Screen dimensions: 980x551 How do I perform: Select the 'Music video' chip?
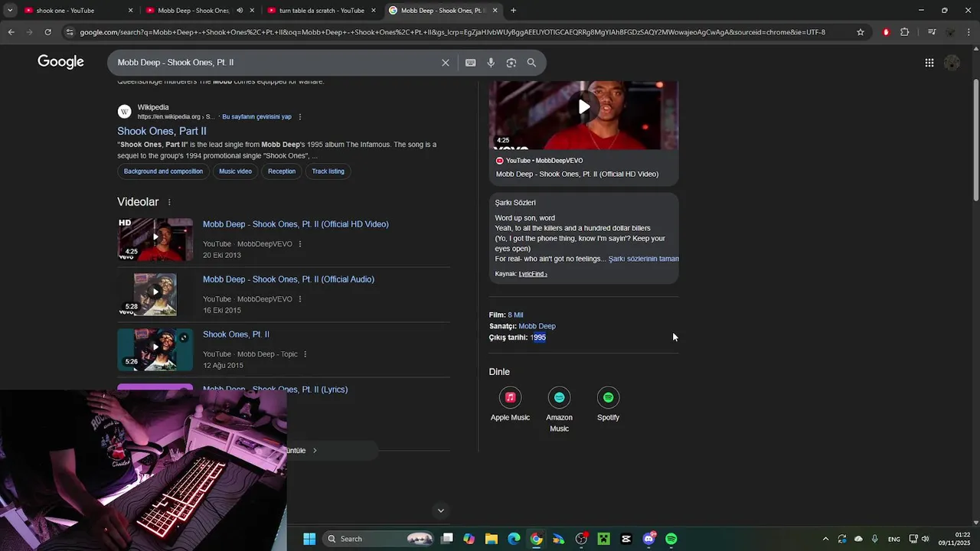(235, 171)
